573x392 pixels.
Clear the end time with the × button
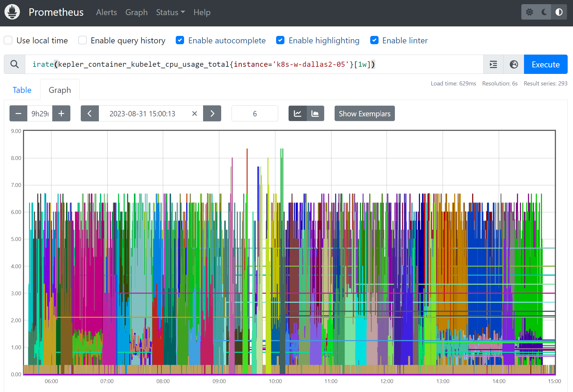[x=194, y=113]
